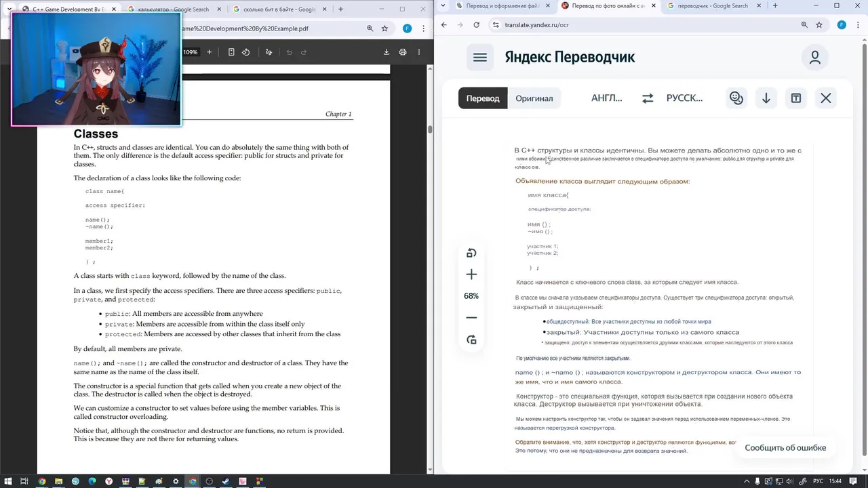Download the PDF file
868x488 pixels.
coord(387,52)
